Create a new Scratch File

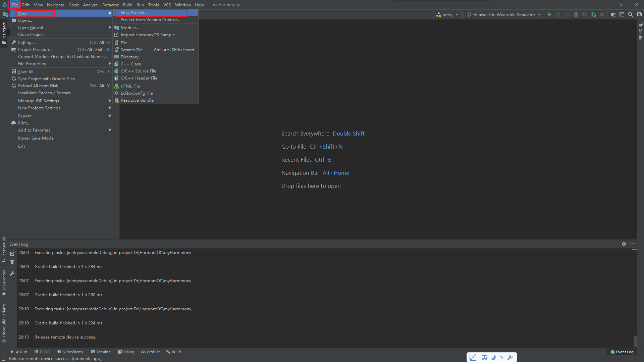tap(156, 50)
